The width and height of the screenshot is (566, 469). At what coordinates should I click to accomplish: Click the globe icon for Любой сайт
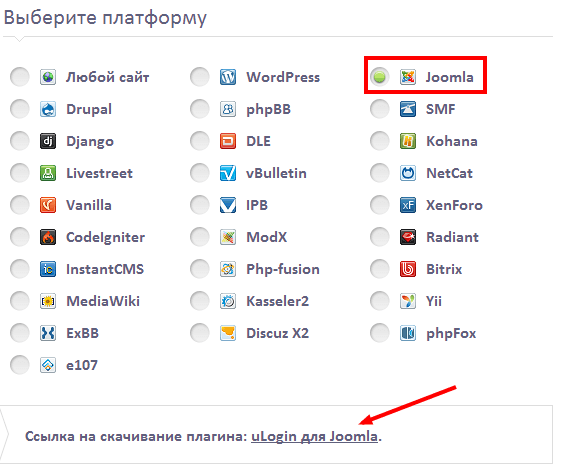[48, 77]
